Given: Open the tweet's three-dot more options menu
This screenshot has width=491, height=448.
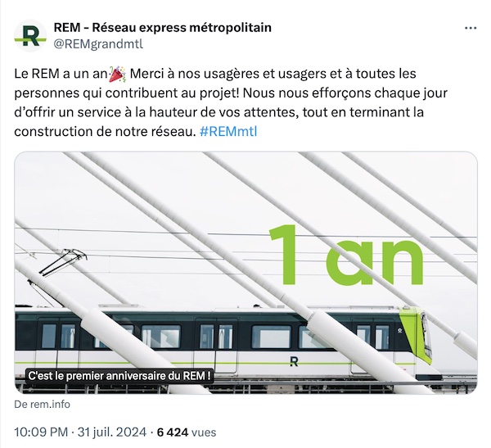Looking at the screenshot, I should 471,28.
